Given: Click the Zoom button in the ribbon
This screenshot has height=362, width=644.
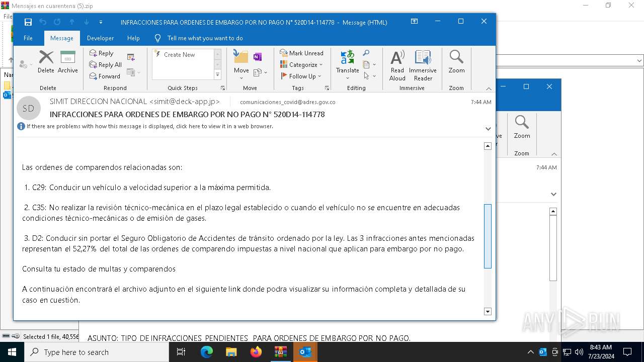Looking at the screenshot, I should (456, 61).
